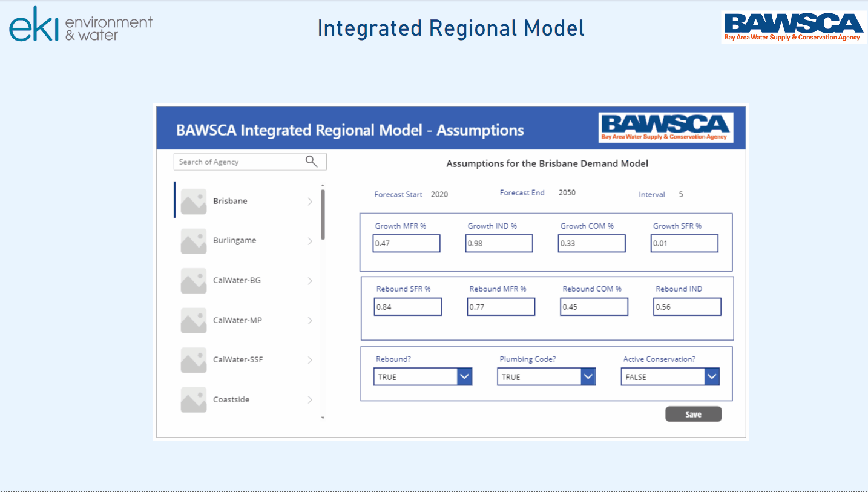Screen dimensions: 868x492
Task: Open Brisbane agency via its chevron
Action: tap(310, 202)
